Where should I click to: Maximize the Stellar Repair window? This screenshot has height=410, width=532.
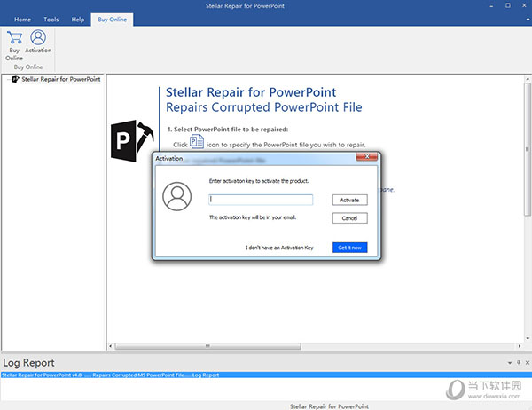(x=508, y=5)
